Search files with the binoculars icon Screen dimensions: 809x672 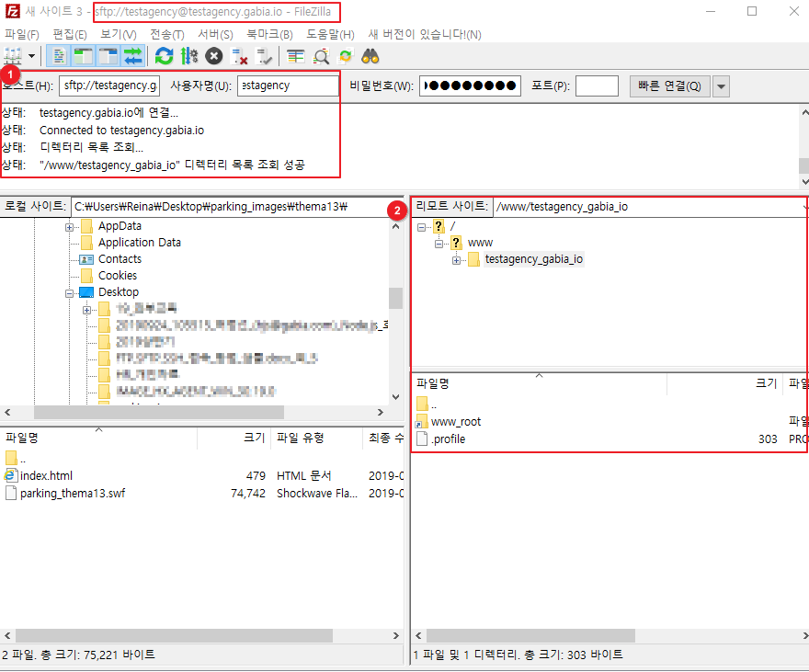[370, 56]
